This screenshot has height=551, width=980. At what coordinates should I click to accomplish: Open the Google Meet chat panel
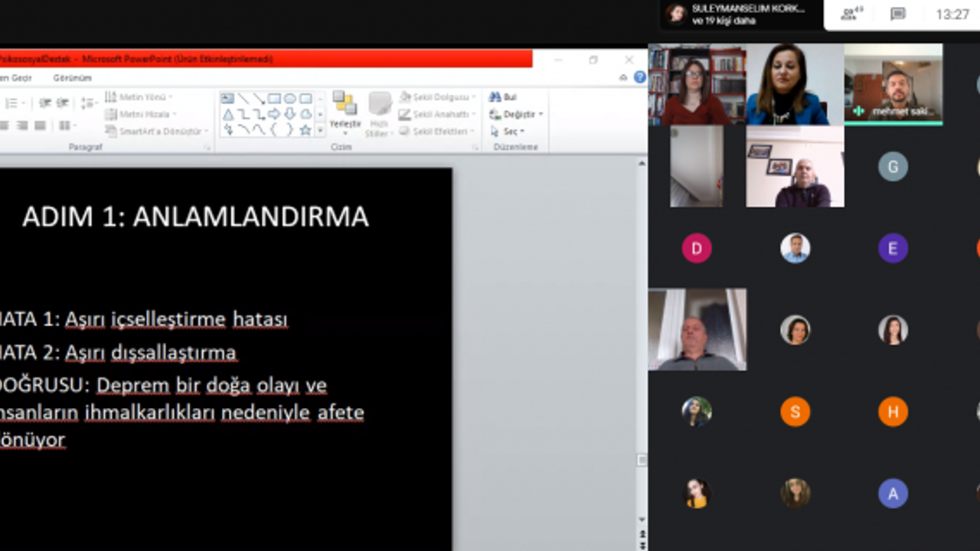click(898, 14)
